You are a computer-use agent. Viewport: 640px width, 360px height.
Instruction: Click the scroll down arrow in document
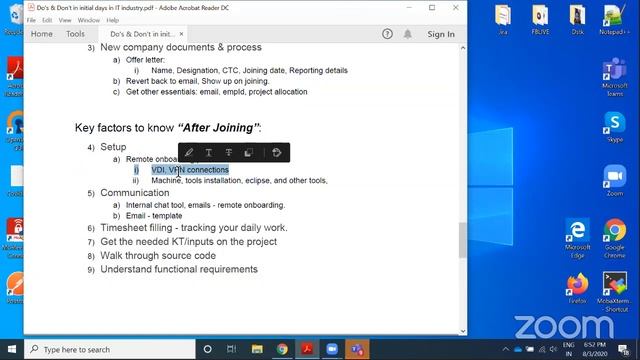click(463, 331)
